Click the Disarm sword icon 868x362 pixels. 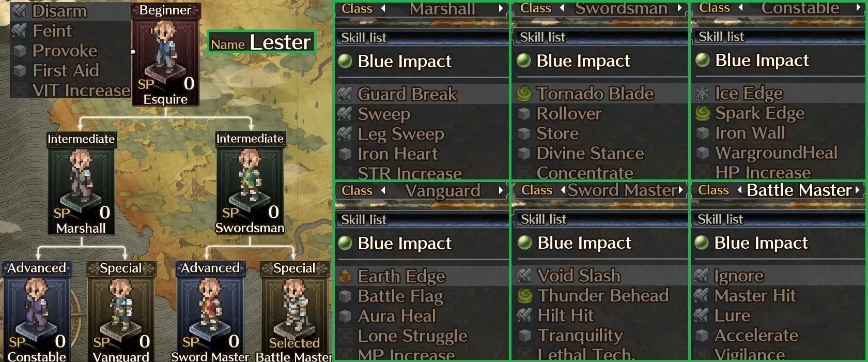pos(20,11)
